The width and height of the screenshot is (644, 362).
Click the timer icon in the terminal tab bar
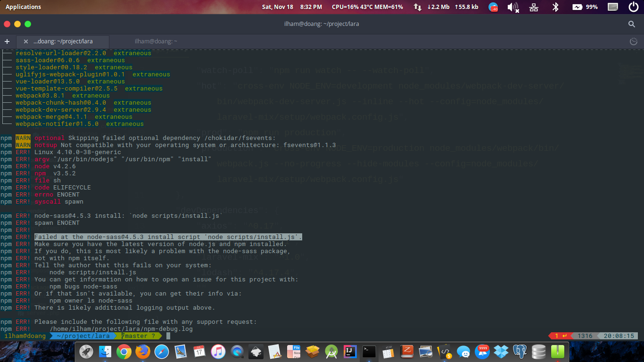[x=634, y=41]
